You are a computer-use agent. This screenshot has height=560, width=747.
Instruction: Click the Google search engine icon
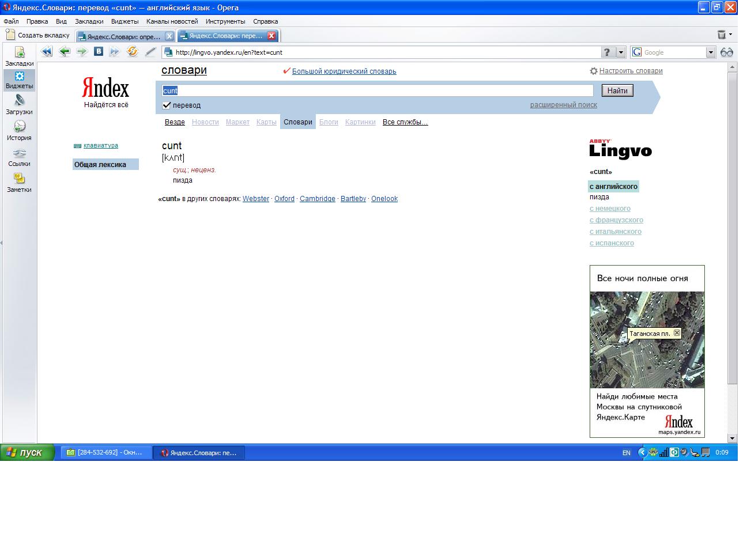(637, 52)
